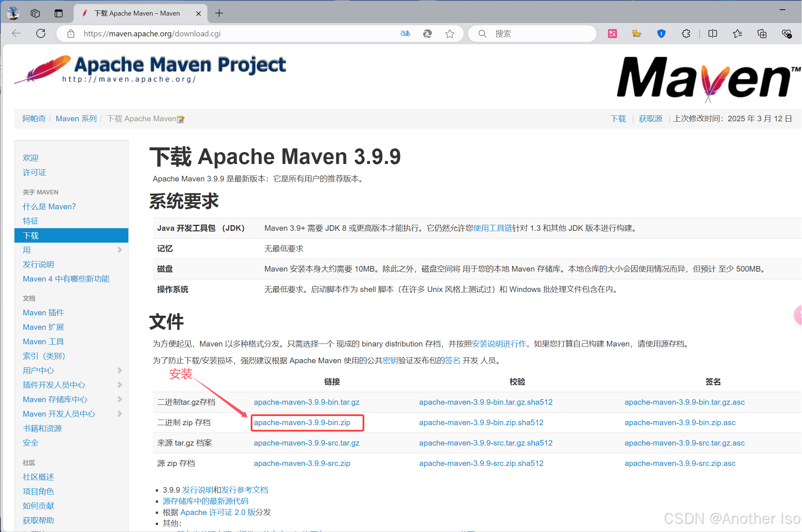This screenshot has height=532, width=802.
Task: Click the address bar URL field
Action: pyautogui.click(x=237, y=34)
